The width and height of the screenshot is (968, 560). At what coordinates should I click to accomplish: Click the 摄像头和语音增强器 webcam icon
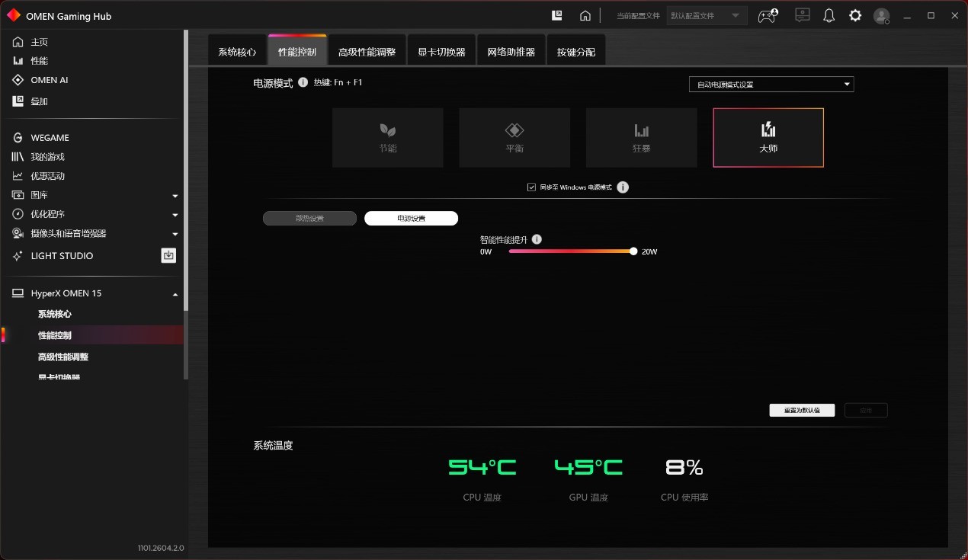tap(18, 233)
